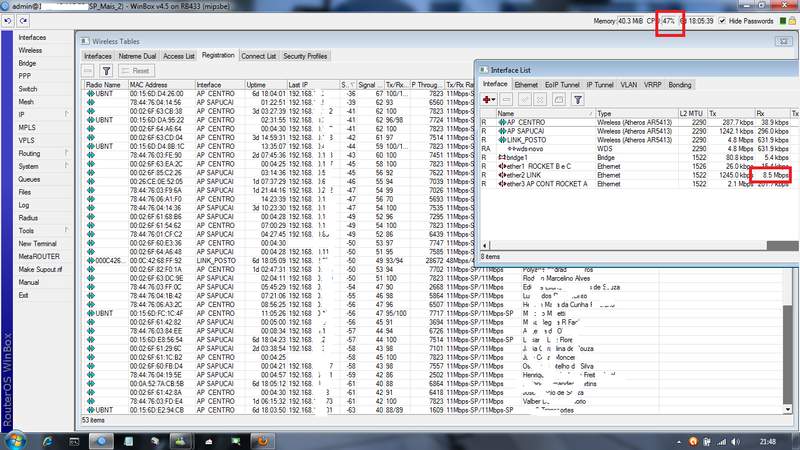Viewport: 800px width, 450px height.
Task: Select registration row with MAC 00:0C:42:68:FF:92
Action: [278, 261]
